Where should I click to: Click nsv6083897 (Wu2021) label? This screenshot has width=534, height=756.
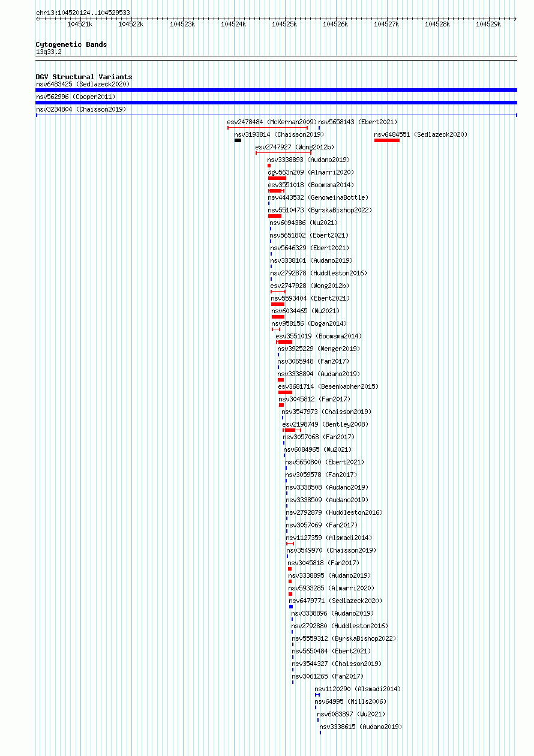tap(351, 714)
